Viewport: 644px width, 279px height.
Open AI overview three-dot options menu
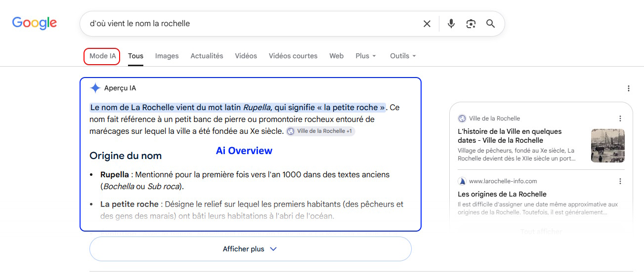click(628, 88)
